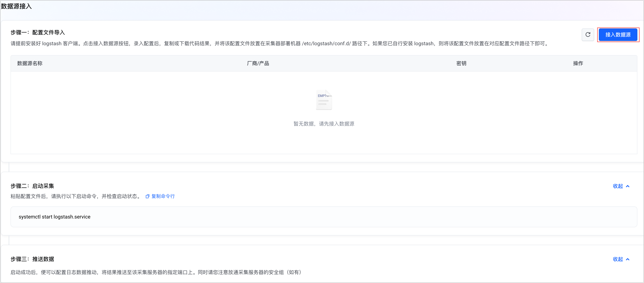Screen dimensions: 644x283
Task: Click the 密钥 column header
Action: [461, 63]
